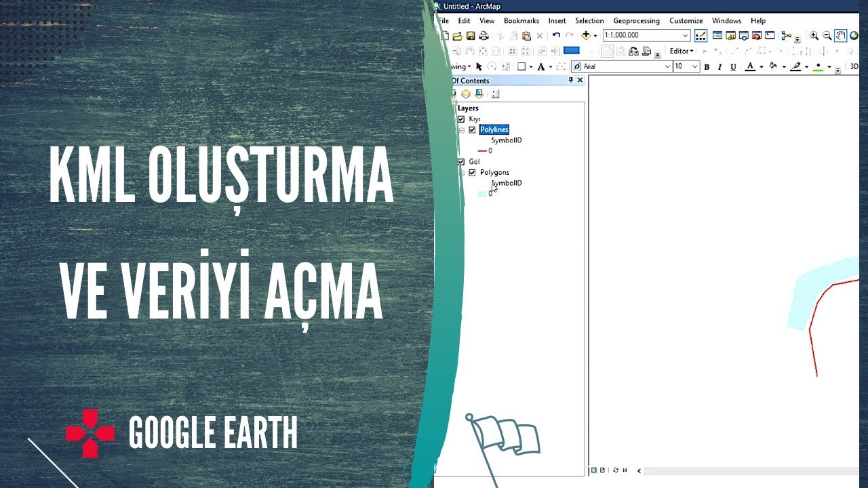This screenshot has width=868, height=488.
Task: Open the Rectangle tool dropdown arrow
Action: click(531, 66)
